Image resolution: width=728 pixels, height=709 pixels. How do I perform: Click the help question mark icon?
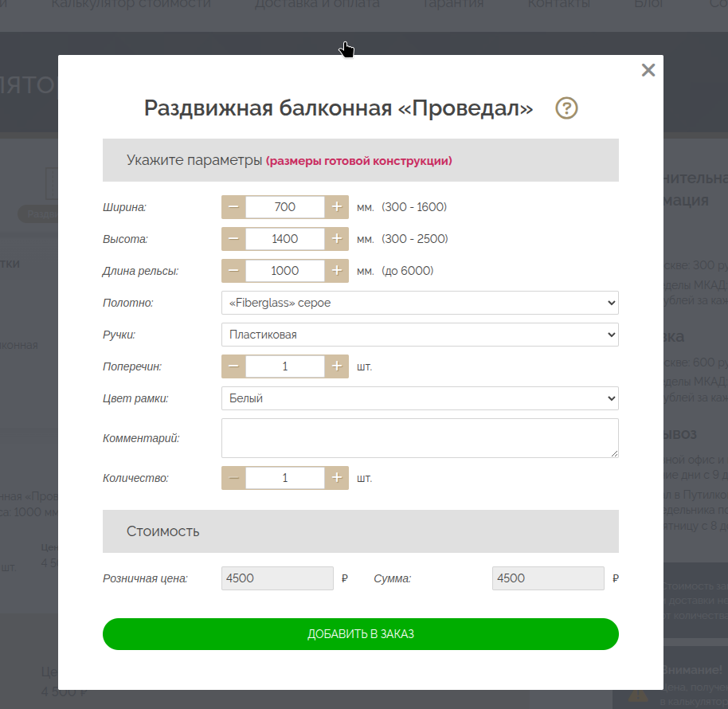click(566, 108)
